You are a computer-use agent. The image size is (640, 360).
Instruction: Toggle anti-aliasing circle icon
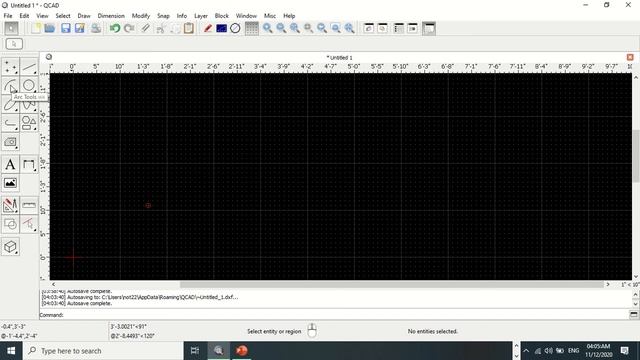pos(235,28)
